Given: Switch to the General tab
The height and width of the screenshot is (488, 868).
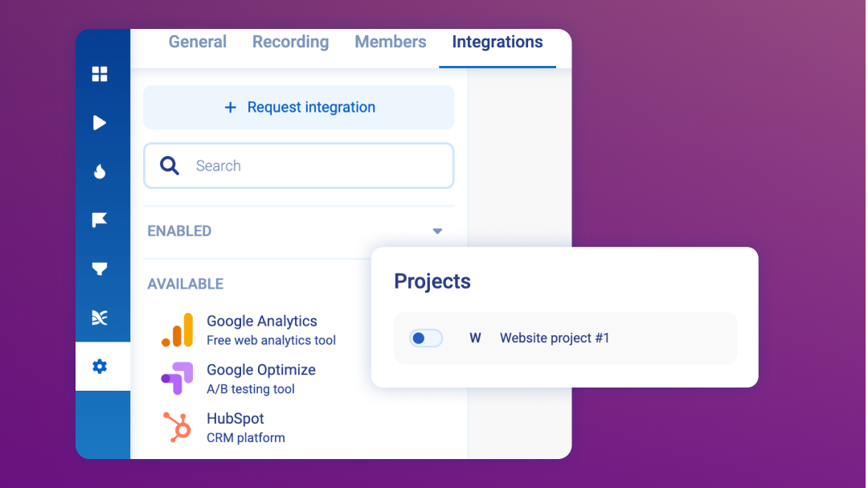Looking at the screenshot, I should 197,42.
